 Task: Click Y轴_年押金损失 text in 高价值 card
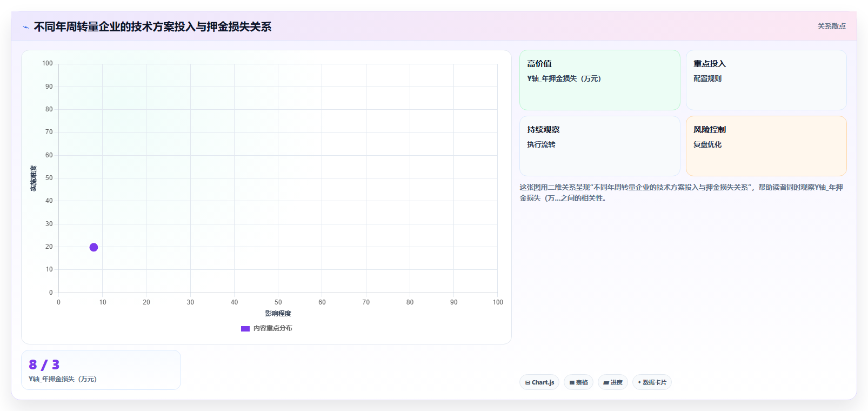[x=564, y=78]
